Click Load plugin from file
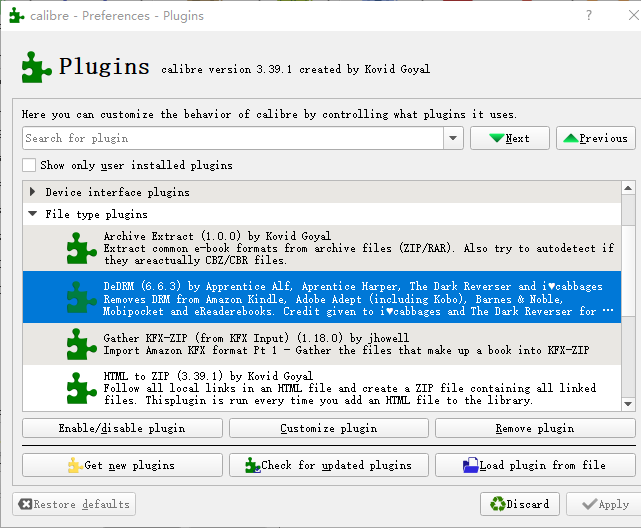 coord(535,465)
